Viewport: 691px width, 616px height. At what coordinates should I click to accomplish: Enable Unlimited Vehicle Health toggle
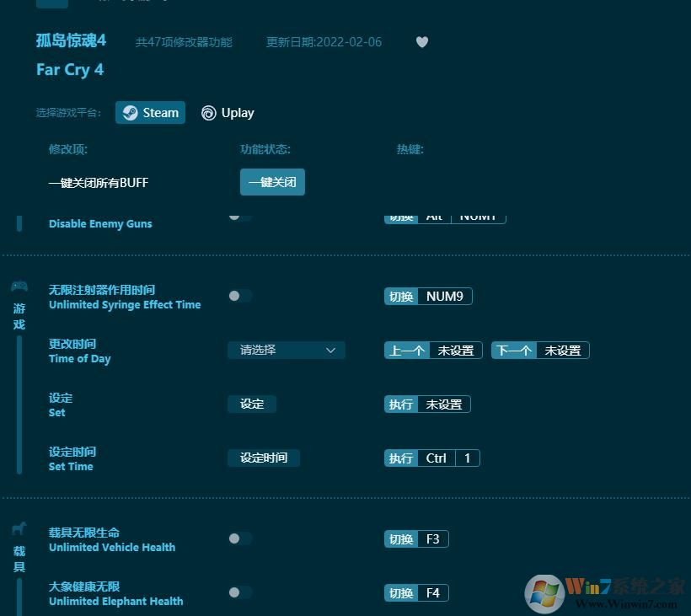pyautogui.click(x=238, y=538)
